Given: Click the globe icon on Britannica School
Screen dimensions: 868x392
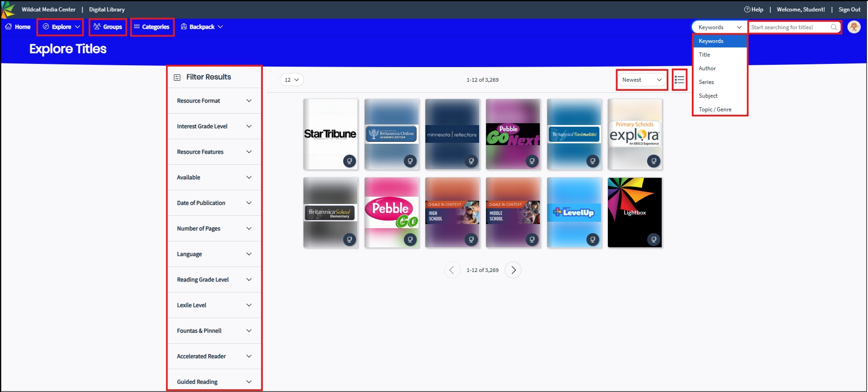Looking at the screenshot, I should [350, 239].
